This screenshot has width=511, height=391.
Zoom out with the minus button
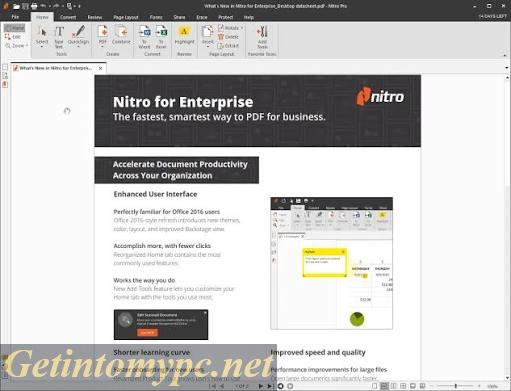pyautogui.click(x=432, y=386)
